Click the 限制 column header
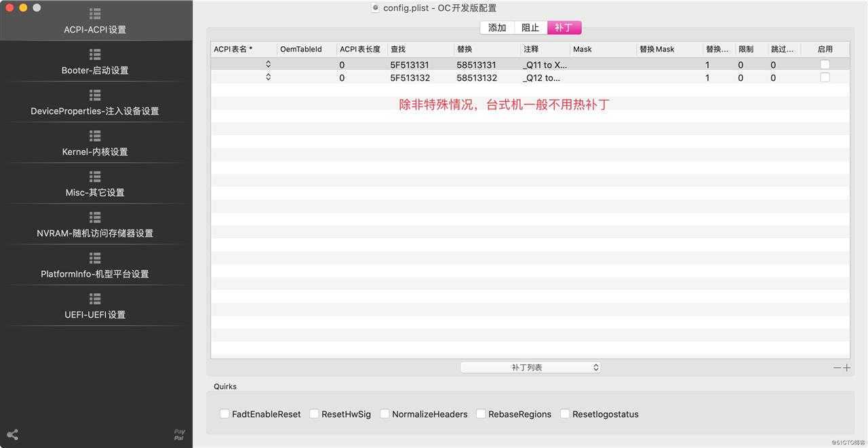 (751, 49)
